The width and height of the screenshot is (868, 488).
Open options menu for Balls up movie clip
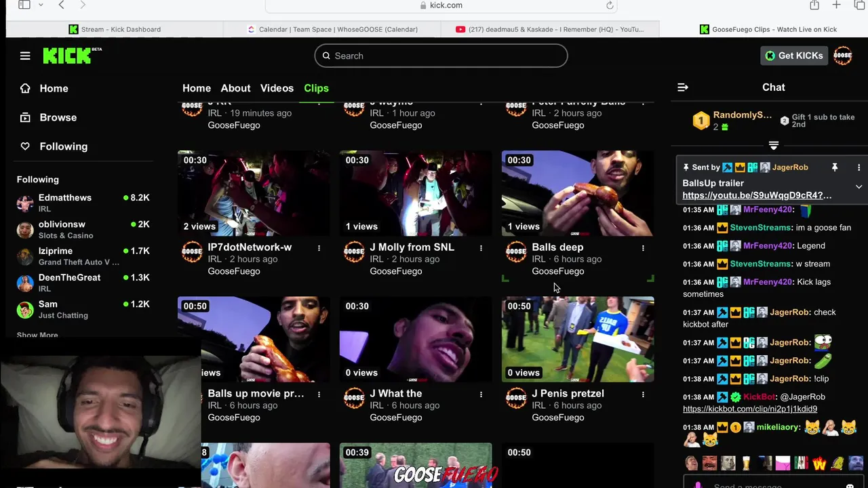(319, 394)
